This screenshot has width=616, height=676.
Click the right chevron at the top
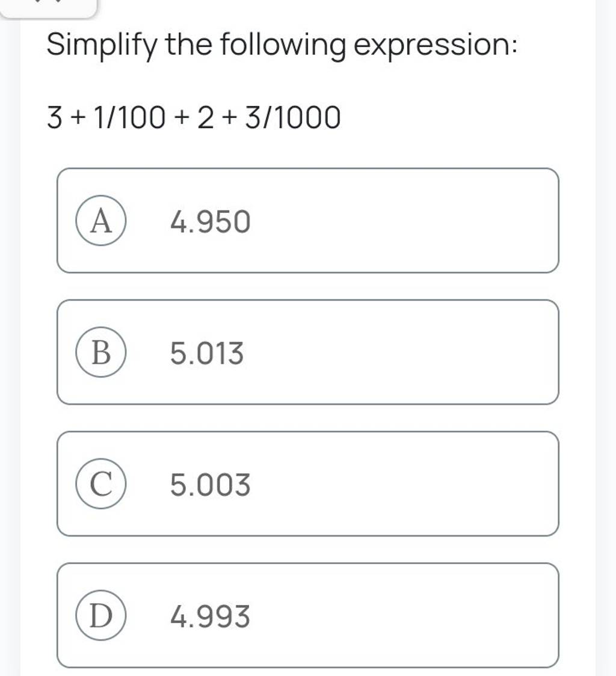58,3
